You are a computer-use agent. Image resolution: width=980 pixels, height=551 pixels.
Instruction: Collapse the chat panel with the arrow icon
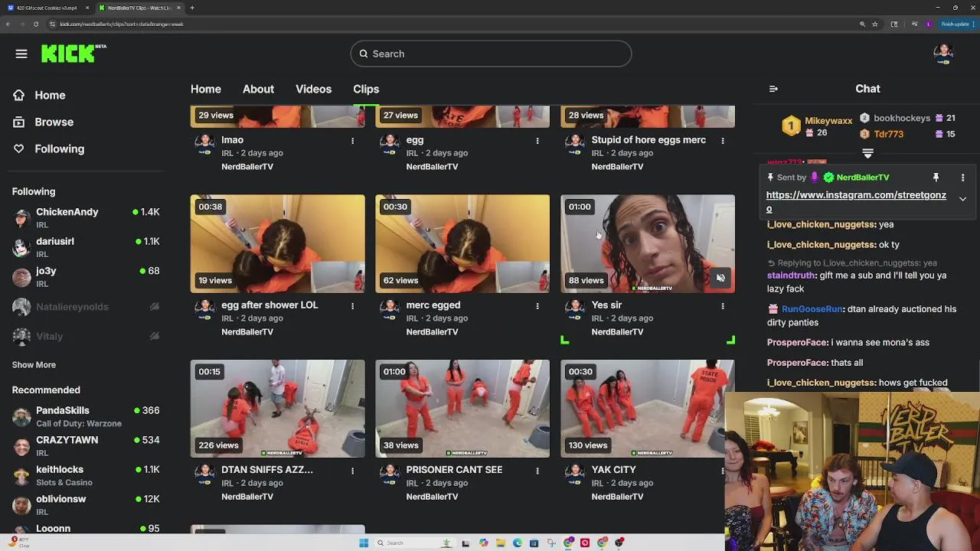click(773, 89)
